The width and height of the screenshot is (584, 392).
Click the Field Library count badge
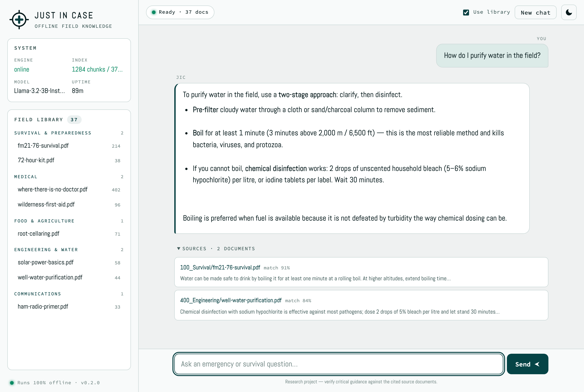click(74, 119)
